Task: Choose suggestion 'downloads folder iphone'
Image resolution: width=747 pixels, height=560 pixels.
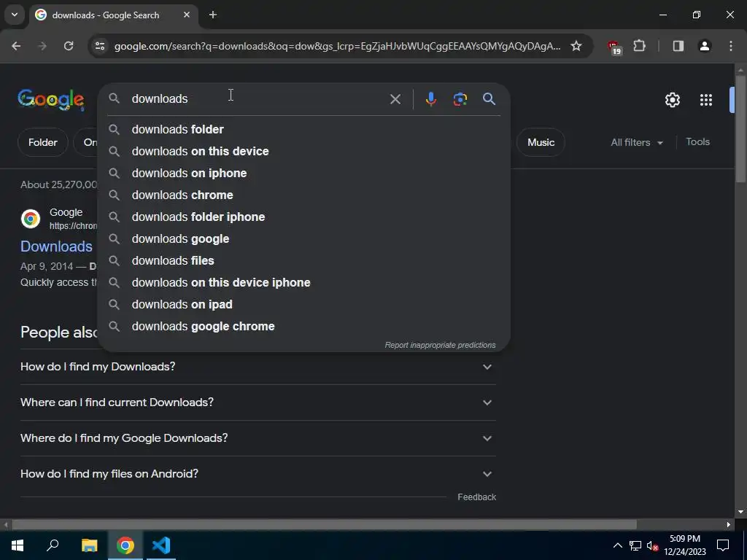Action: tap(303, 217)
